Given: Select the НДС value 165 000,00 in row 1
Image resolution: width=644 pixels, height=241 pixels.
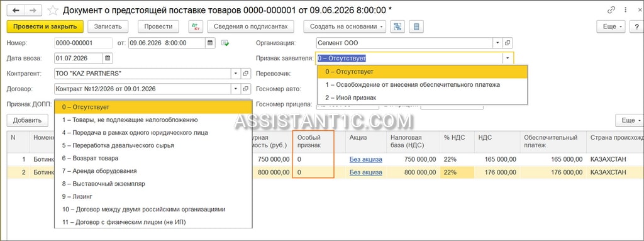Looking at the screenshot, I should 497,160.
